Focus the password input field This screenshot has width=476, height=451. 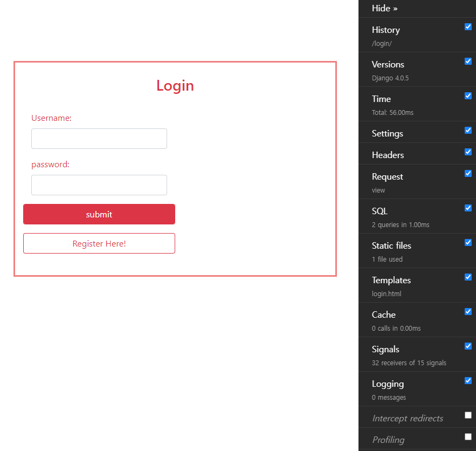99,185
